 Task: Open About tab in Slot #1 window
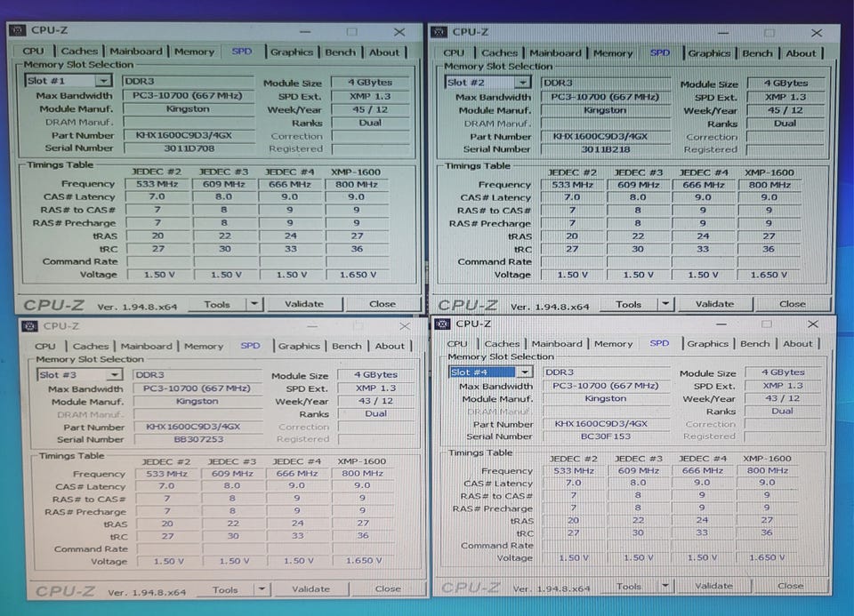pyautogui.click(x=384, y=52)
